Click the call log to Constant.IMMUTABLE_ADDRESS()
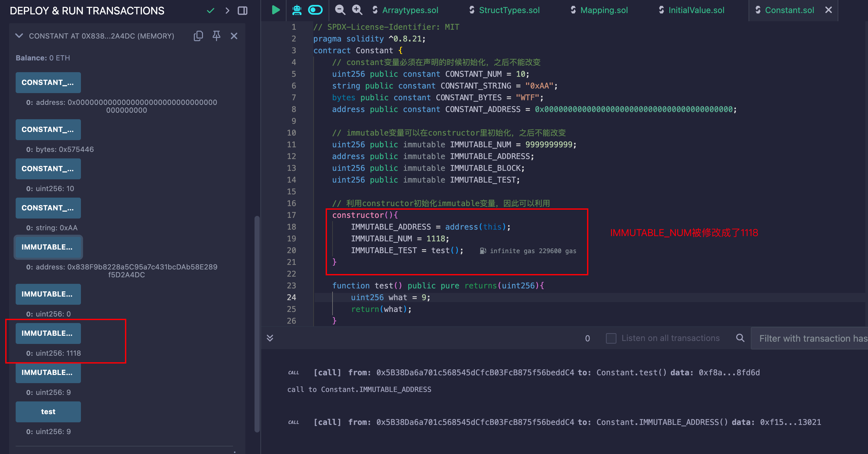Screen dimensions: 868x454 pos(567,422)
